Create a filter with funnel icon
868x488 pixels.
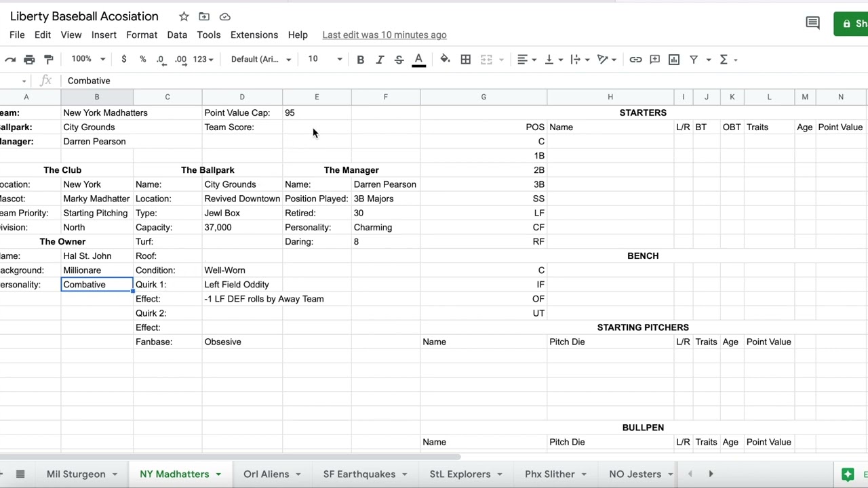click(x=694, y=60)
